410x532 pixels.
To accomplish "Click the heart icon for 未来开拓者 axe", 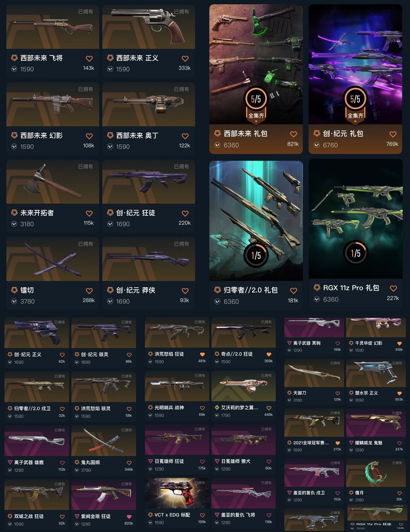I will tap(89, 213).
